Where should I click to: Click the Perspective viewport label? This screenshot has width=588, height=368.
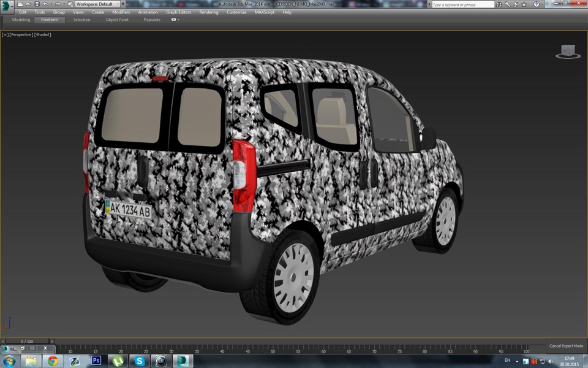coord(21,34)
